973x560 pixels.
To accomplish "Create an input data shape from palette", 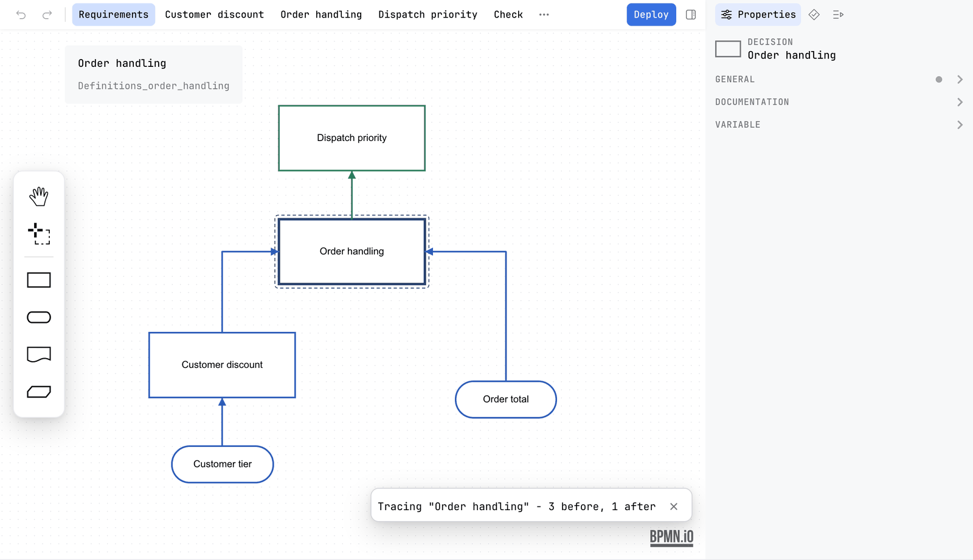I will coord(39,317).
